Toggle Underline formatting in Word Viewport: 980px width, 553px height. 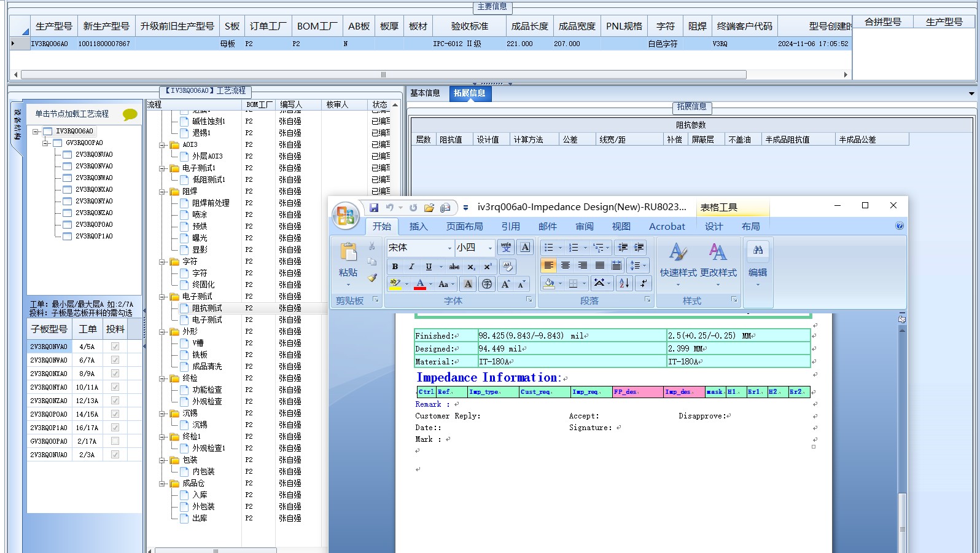tap(429, 267)
